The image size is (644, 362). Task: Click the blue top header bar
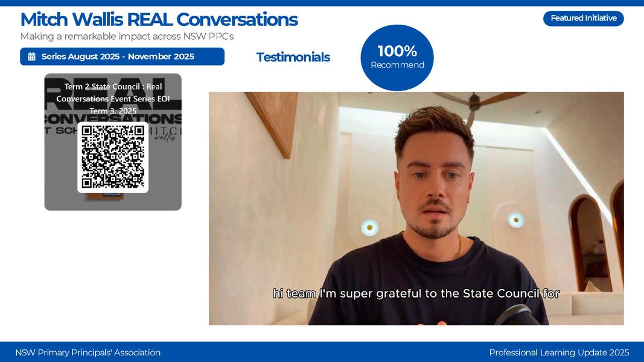(322, 3)
